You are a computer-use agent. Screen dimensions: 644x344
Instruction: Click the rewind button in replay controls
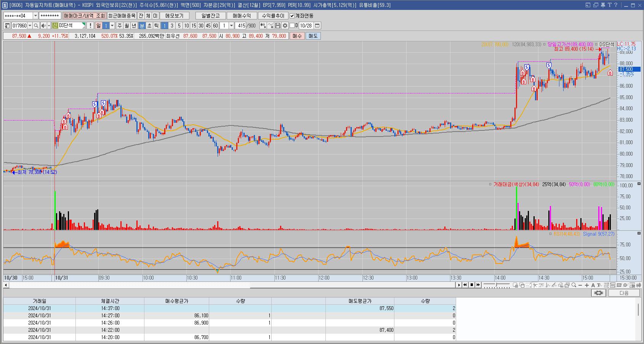pos(465,285)
